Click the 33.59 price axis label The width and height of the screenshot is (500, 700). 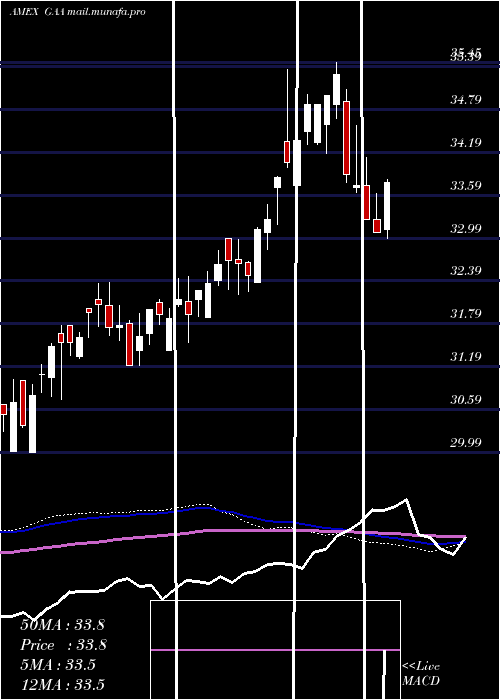[x=466, y=186]
